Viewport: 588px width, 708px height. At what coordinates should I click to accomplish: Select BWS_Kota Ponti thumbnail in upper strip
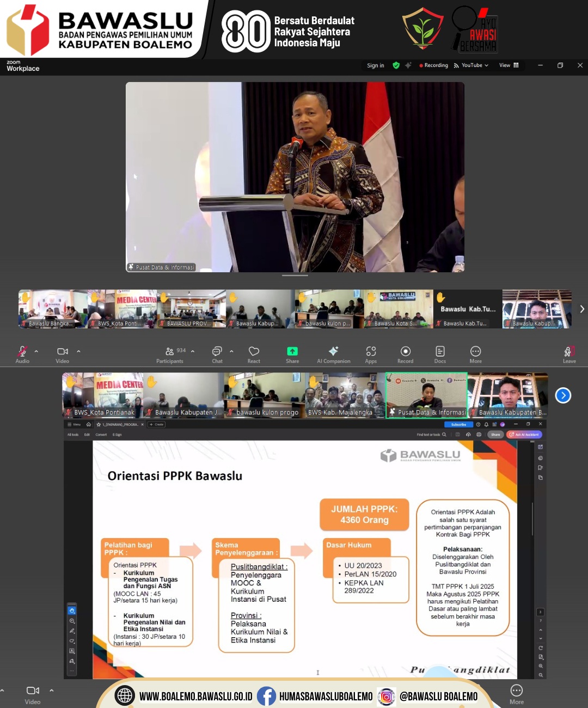click(122, 309)
